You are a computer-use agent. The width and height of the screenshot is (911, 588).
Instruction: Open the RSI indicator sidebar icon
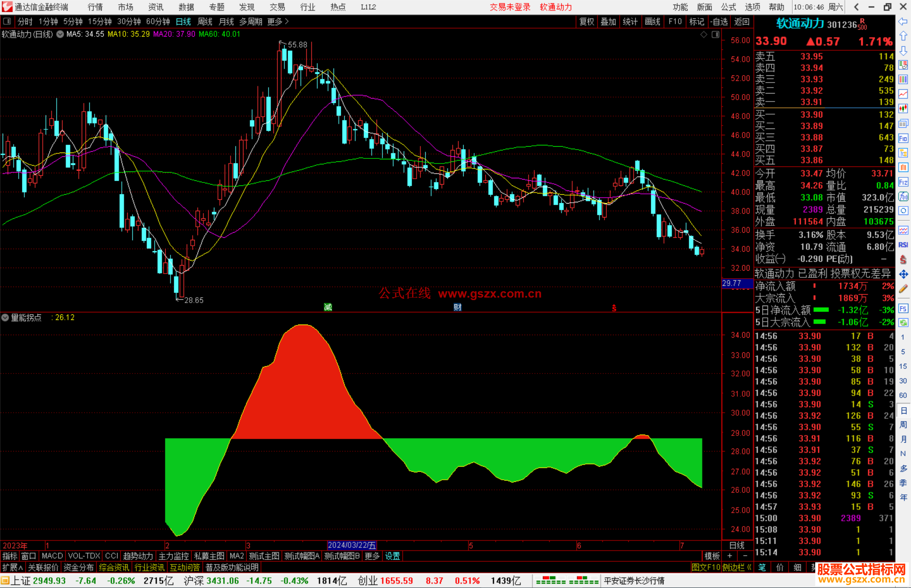pos(903,245)
